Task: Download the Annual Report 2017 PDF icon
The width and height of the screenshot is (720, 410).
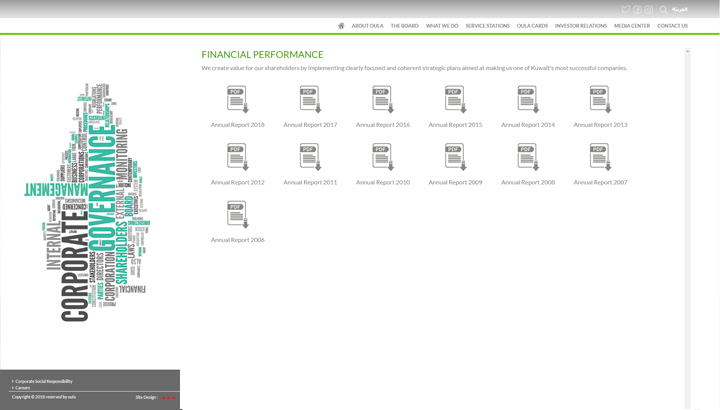Action: coord(310,99)
